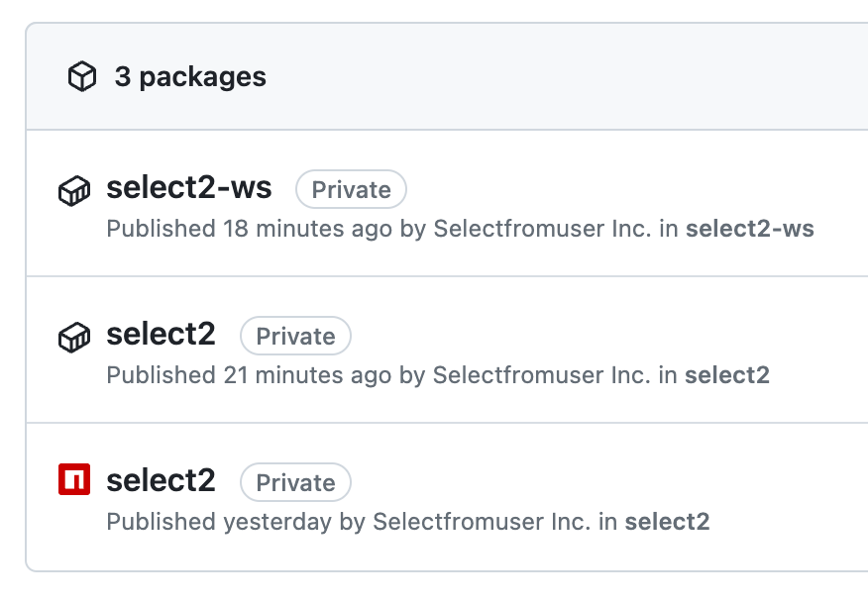Click 'Selectfromuser Inc.' in the 21 minutes ago row

(541, 375)
